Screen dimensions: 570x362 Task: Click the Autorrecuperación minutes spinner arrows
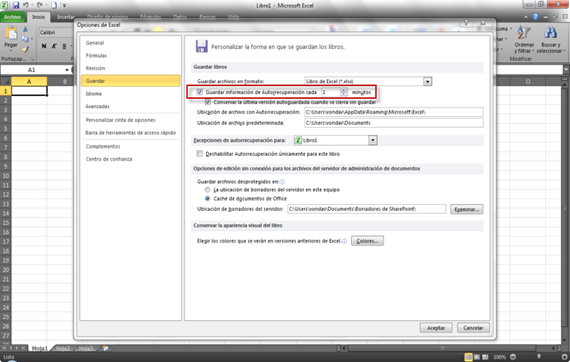coord(344,92)
